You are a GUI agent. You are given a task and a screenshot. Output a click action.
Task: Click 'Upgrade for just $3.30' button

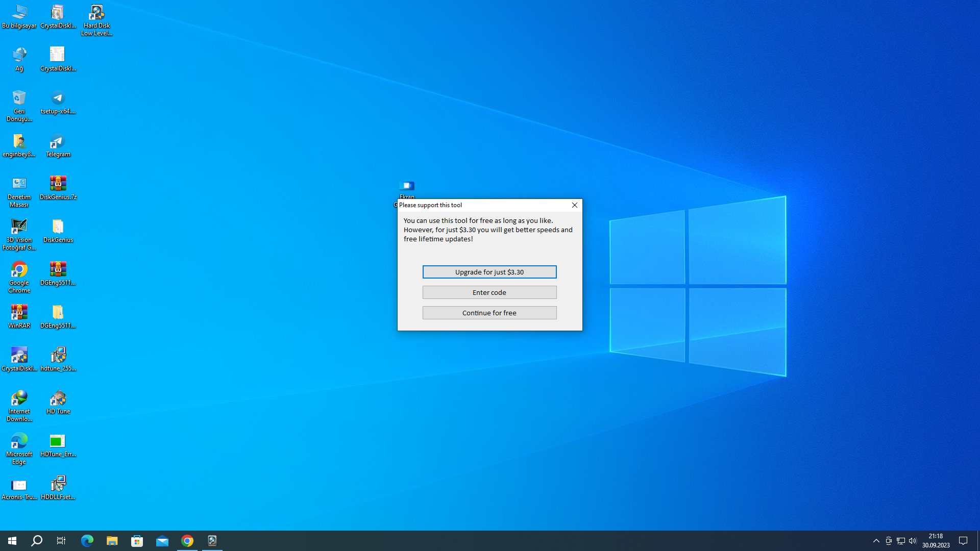[489, 272]
